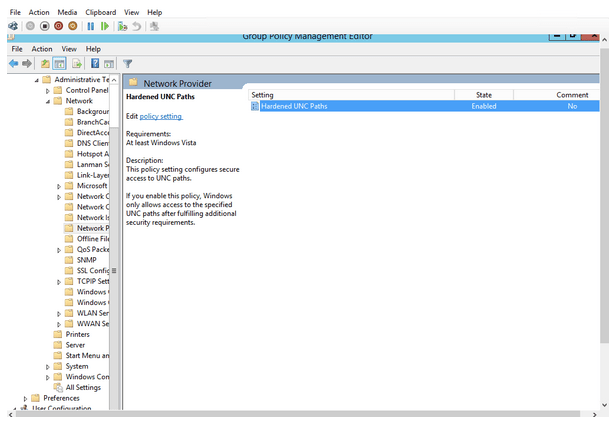Open the Clipboard menu
The image size is (613, 421).
(100, 13)
